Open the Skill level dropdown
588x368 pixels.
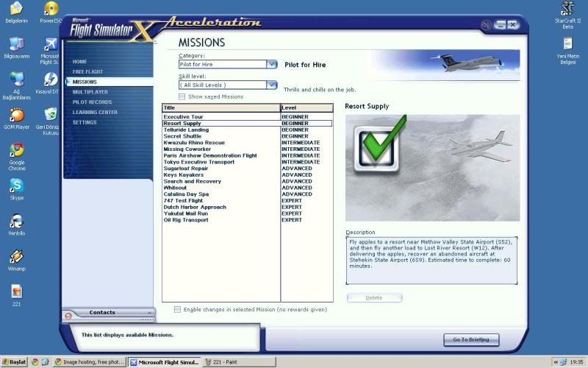tap(271, 85)
